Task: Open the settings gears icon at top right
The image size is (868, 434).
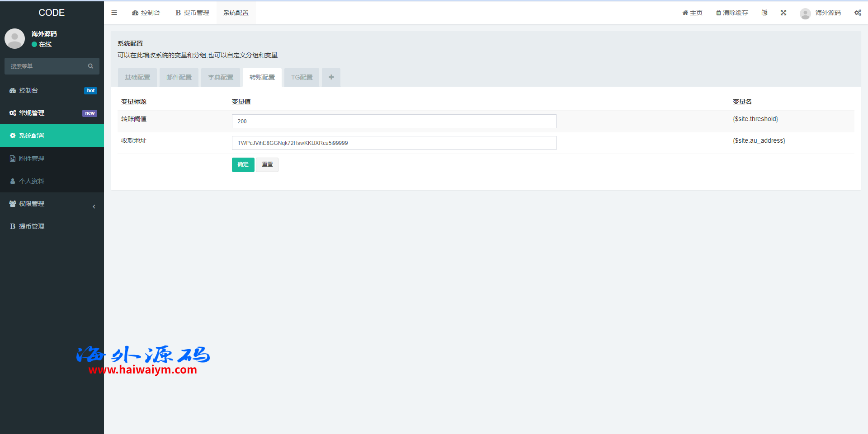Action: (858, 13)
